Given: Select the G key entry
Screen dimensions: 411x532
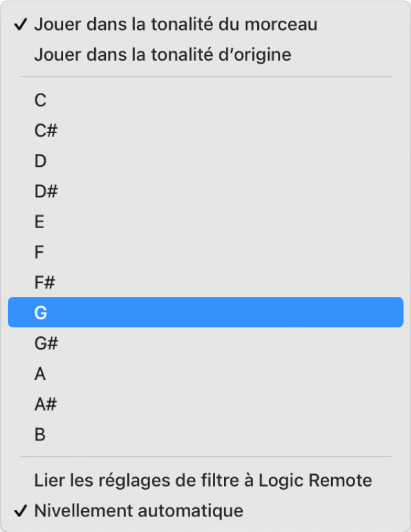Looking at the screenshot, I should tap(41, 313).
